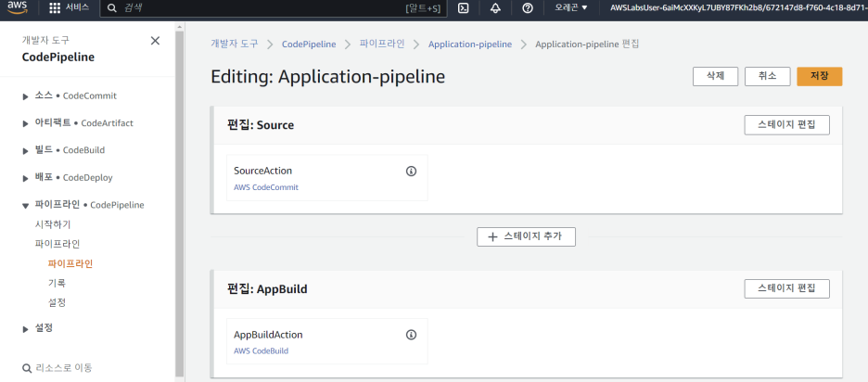The image size is (868, 382).
Task: Go to Application-pipeline breadcrumb link
Action: click(x=470, y=44)
